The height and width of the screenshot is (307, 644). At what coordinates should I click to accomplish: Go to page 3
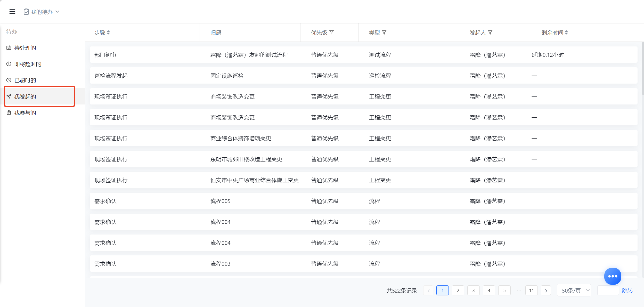point(474,290)
